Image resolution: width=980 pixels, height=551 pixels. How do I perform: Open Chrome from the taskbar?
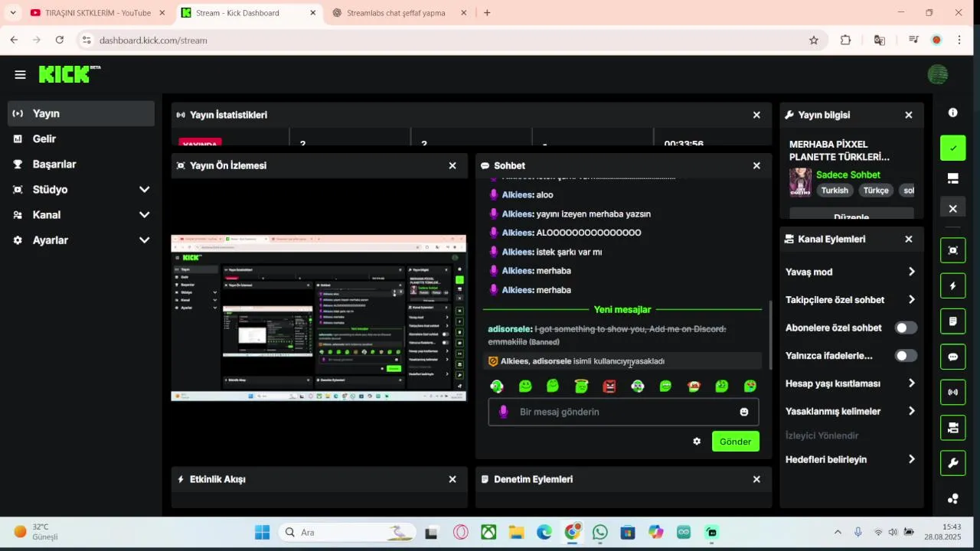(572, 532)
